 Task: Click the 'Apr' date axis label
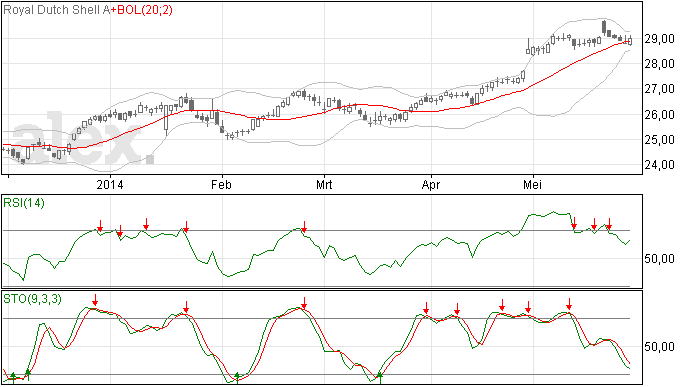point(431,184)
